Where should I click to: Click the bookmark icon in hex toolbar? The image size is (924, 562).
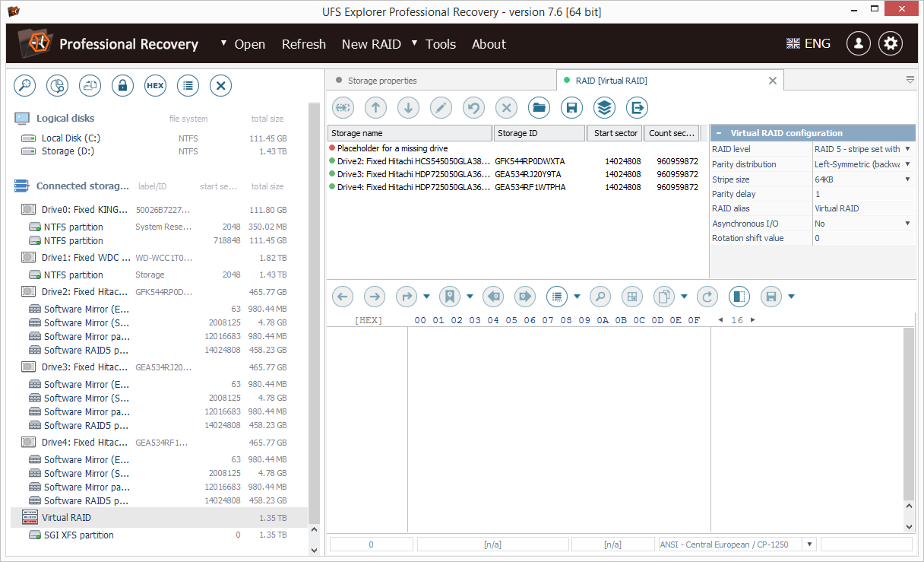[450, 297]
